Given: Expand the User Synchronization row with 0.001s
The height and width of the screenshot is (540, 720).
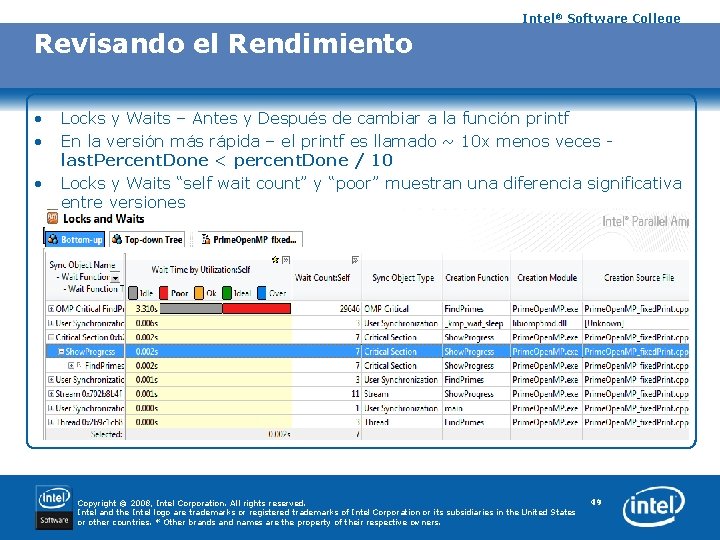Looking at the screenshot, I should (51, 380).
